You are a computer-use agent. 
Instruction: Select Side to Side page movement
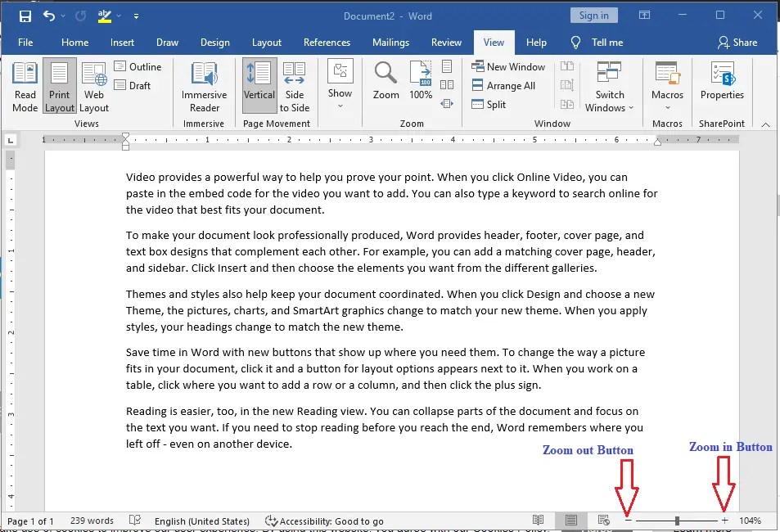tap(294, 87)
